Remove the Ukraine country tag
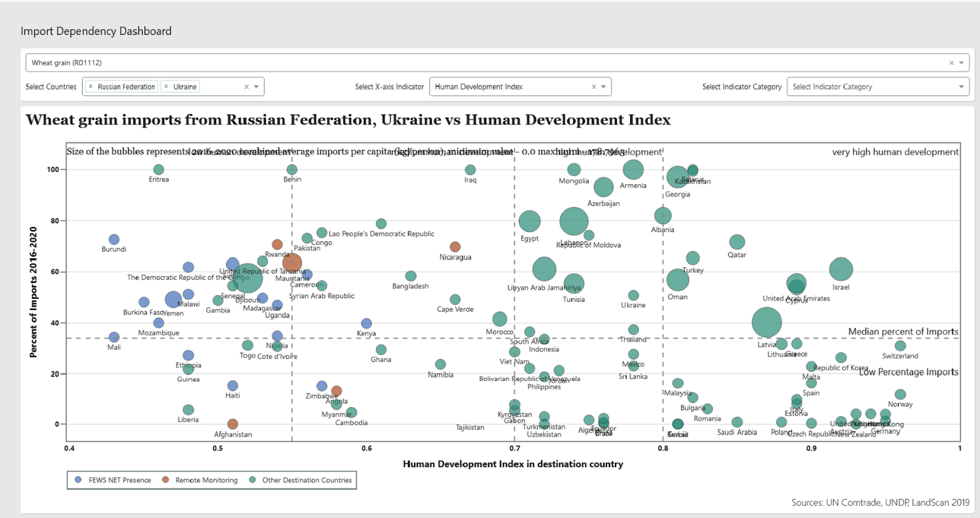Viewport: 980px width, 518px height. 166,87
